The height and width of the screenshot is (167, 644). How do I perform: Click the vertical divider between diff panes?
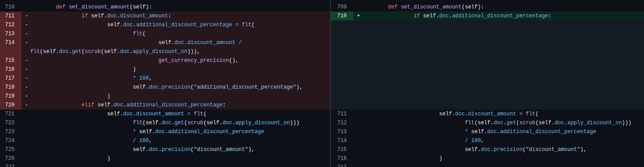330,83
